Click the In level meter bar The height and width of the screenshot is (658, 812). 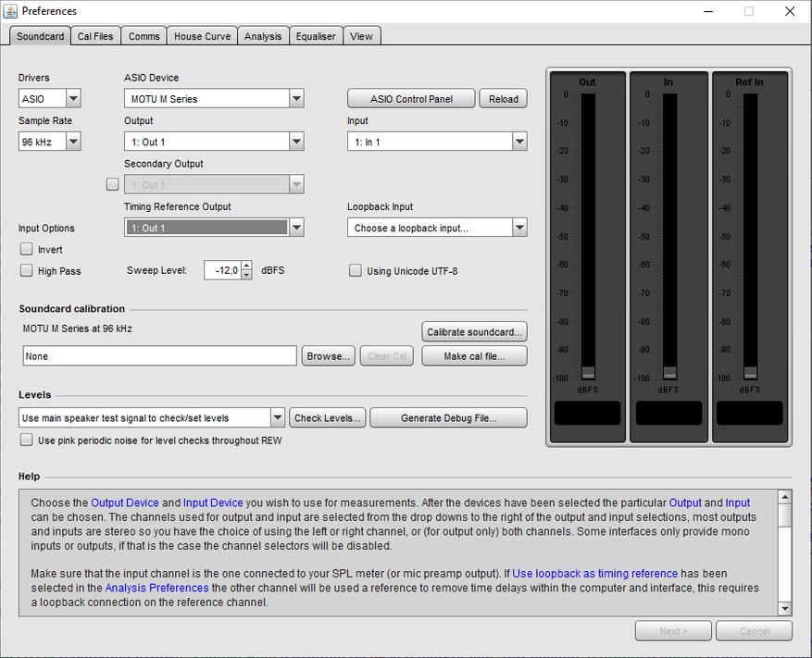click(669, 237)
